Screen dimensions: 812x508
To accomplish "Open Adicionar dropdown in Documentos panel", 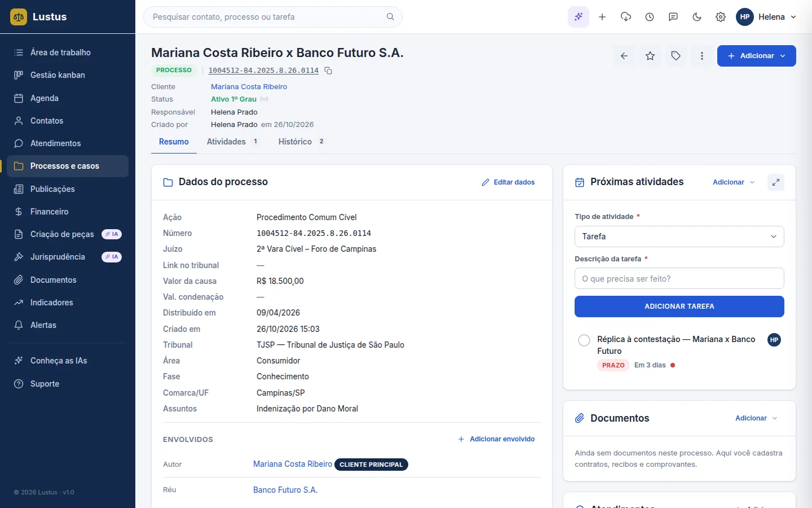I will [756, 418].
